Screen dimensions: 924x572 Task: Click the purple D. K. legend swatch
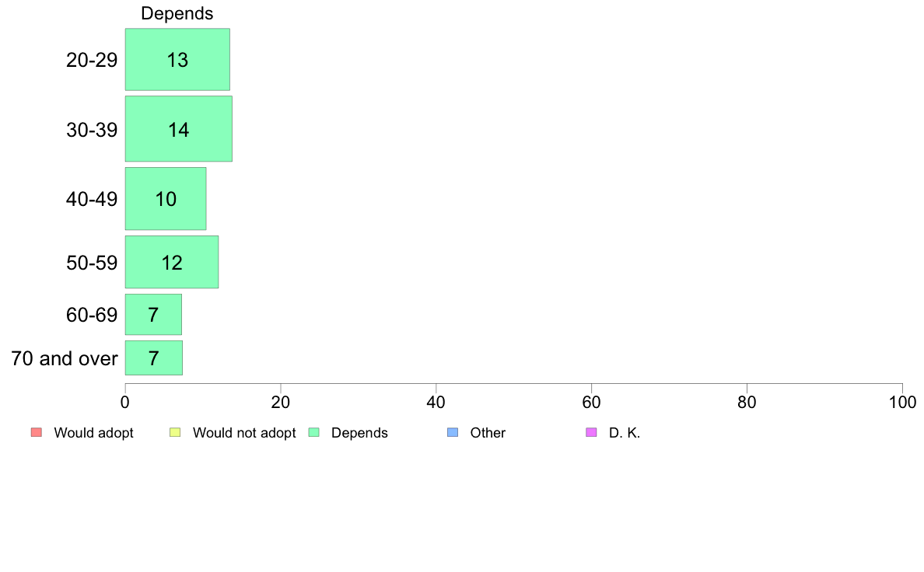[x=592, y=432]
